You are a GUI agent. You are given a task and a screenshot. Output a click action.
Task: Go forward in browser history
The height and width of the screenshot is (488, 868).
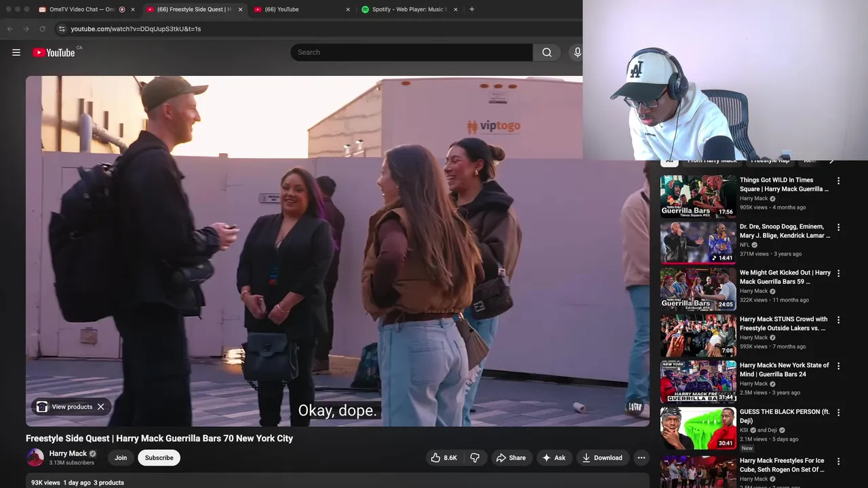[x=26, y=28]
